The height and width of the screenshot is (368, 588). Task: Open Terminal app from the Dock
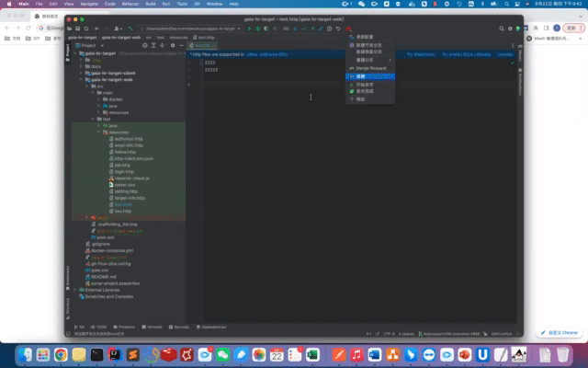(x=96, y=354)
